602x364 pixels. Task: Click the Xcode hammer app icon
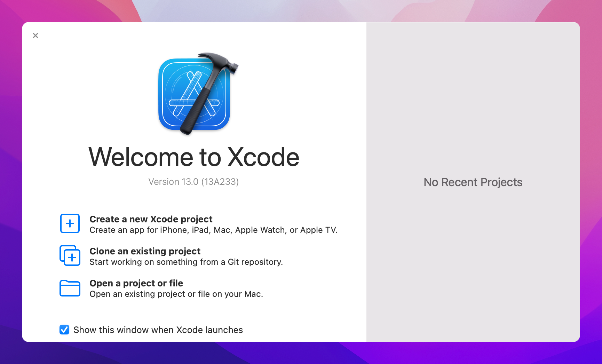tap(198, 94)
